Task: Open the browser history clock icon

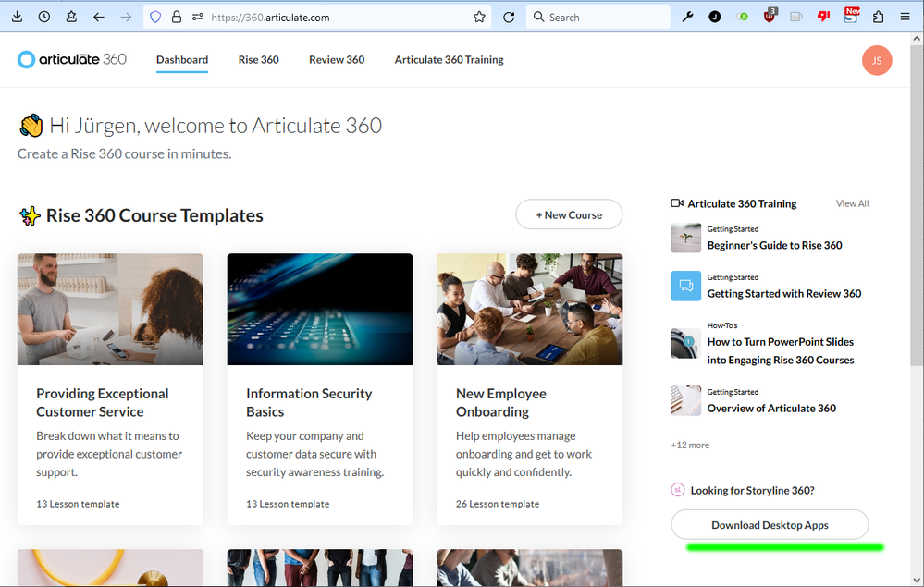Action: point(44,17)
